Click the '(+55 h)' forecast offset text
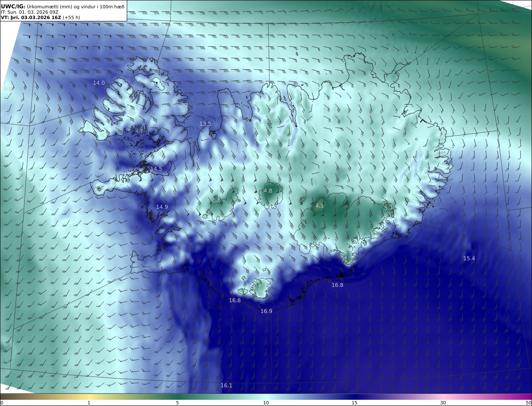Screen dimensions: 532x406 (x=71, y=18)
